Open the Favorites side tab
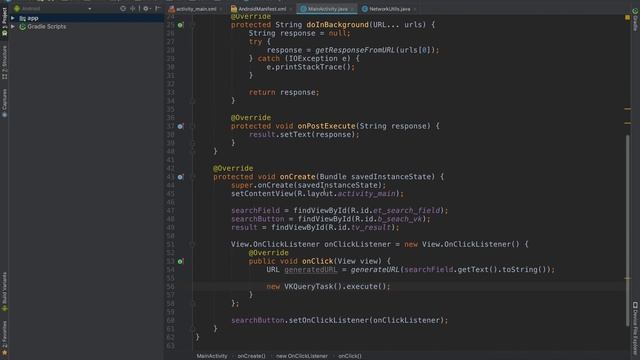The image size is (640, 360). (4, 337)
